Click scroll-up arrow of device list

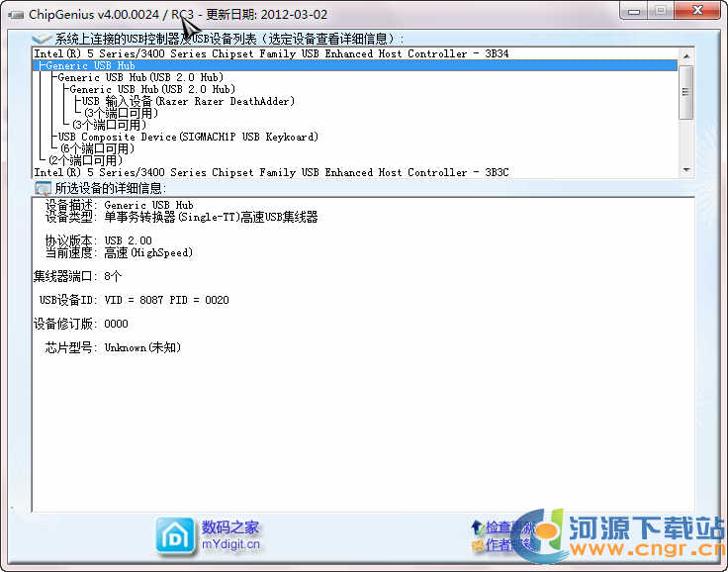[x=685, y=55]
